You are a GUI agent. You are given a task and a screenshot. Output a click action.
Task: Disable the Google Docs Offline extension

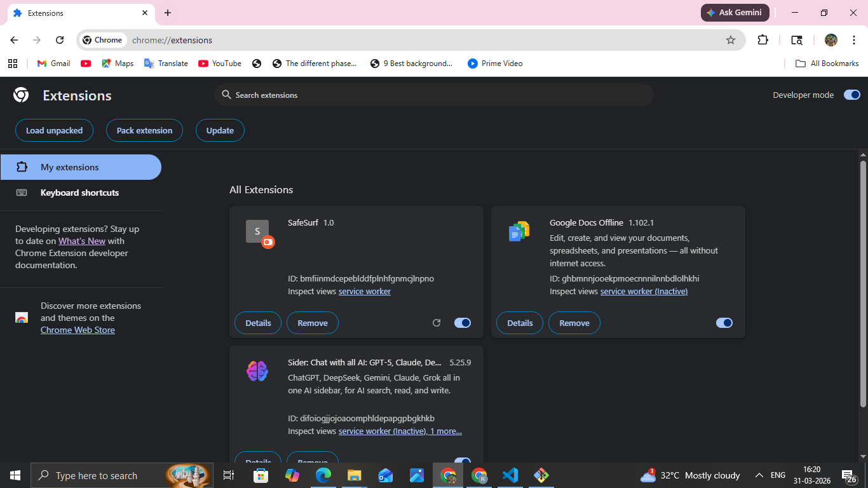pos(724,323)
